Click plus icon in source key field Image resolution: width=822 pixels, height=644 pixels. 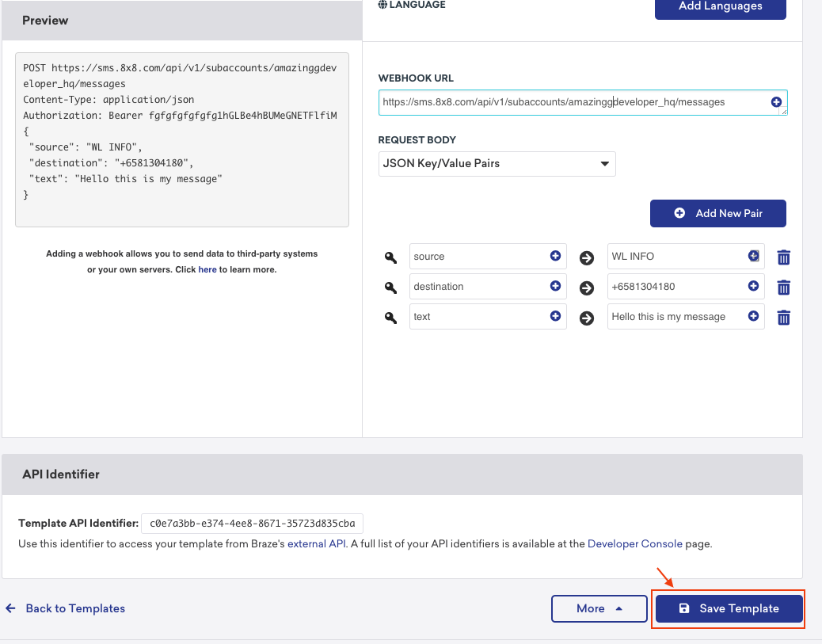[x=555, y=256]
